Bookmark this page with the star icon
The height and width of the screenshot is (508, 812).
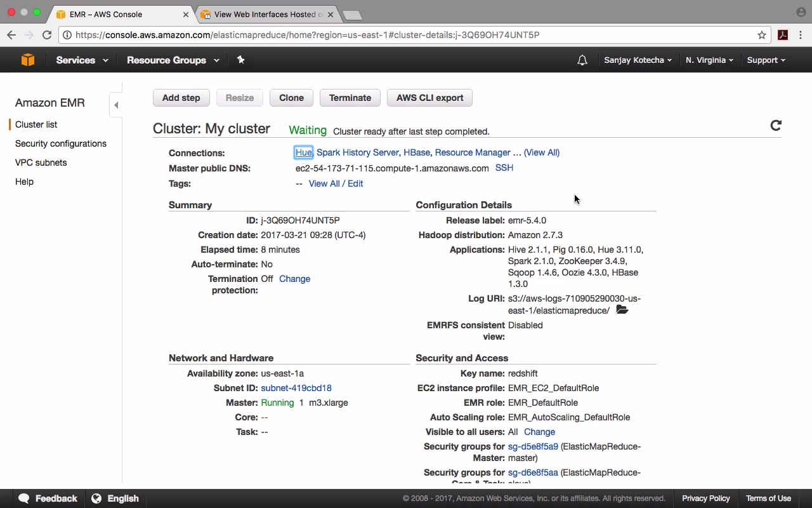tap(762, 35)
